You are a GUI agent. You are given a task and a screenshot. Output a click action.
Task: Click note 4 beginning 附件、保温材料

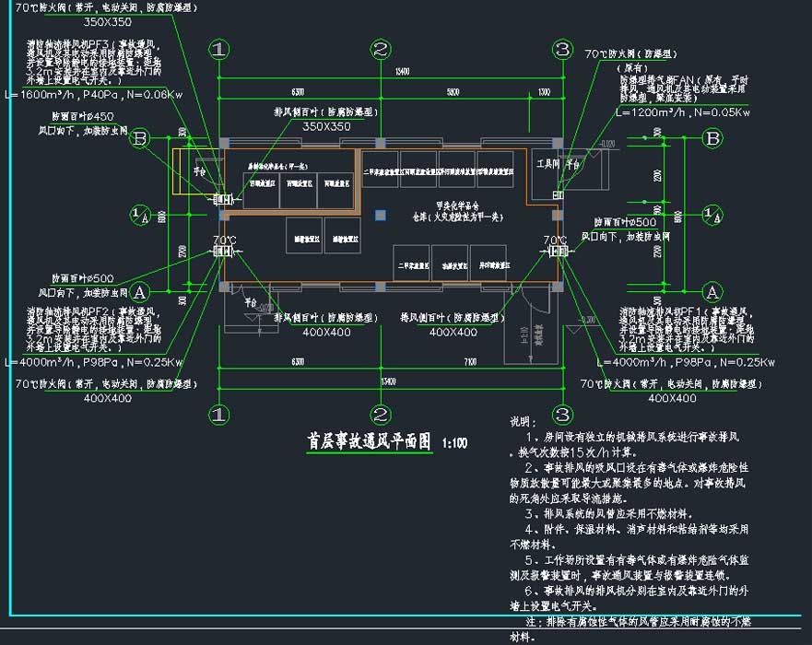click(630, 537)
